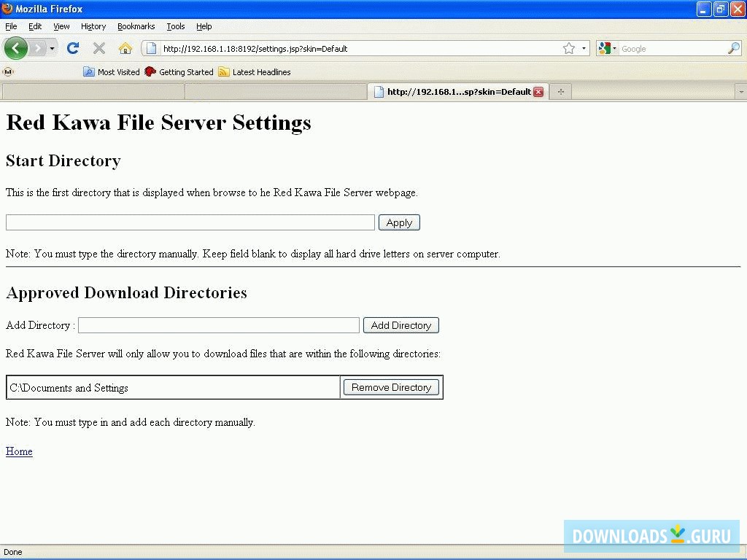
Task: Click the Add Directory text field
Action: point(218,324)
